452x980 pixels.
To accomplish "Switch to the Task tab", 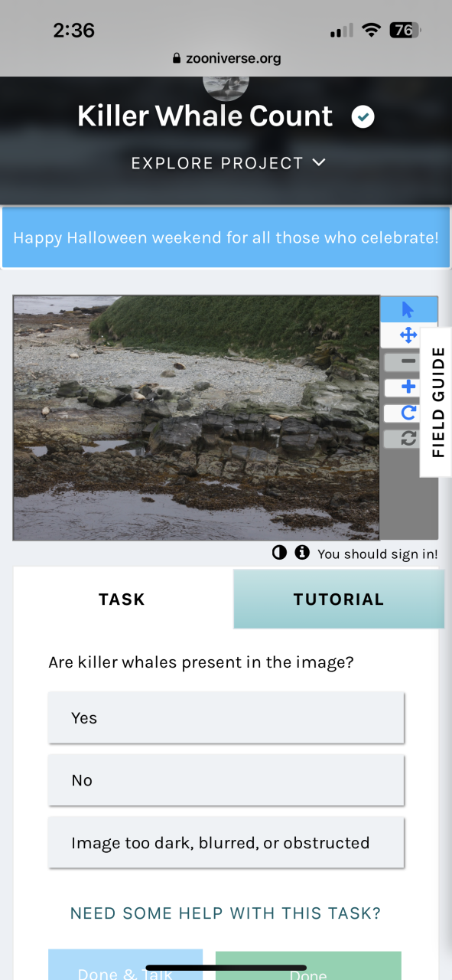I will pyautogui.click(x=122, y=599).
